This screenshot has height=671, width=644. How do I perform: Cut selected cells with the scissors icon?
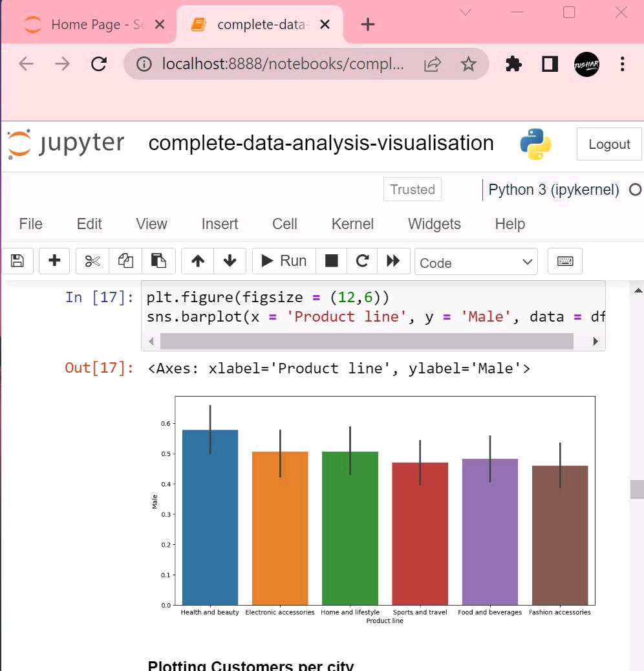[x=92, y=261]
